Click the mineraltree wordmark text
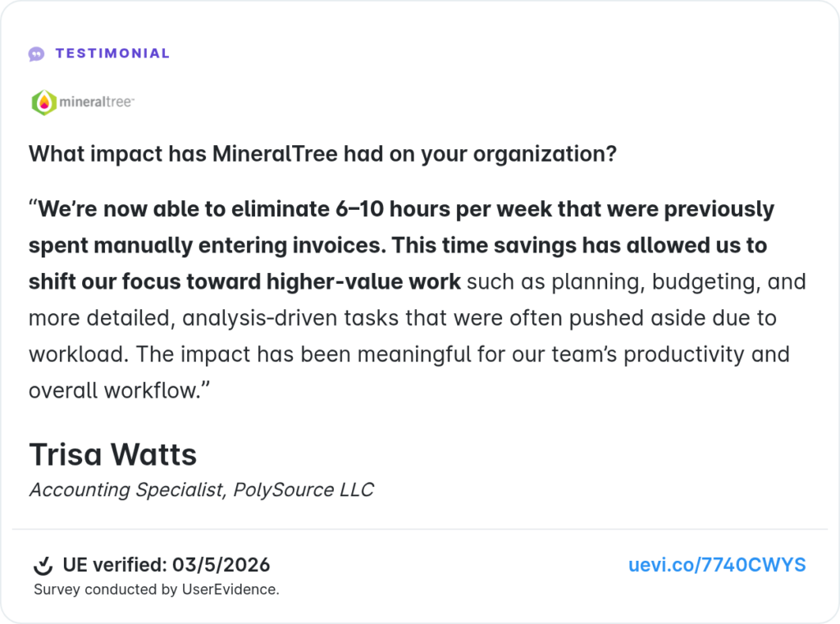 (97, 102)
